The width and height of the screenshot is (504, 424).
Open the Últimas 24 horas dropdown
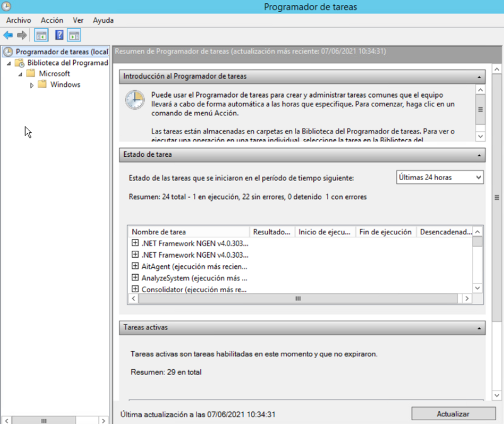440,178
